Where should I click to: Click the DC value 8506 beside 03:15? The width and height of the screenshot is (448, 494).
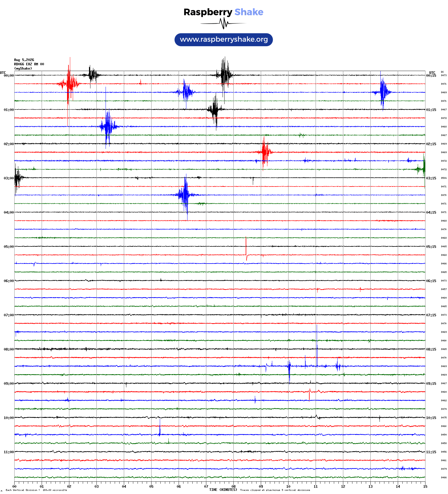[444, 178]
